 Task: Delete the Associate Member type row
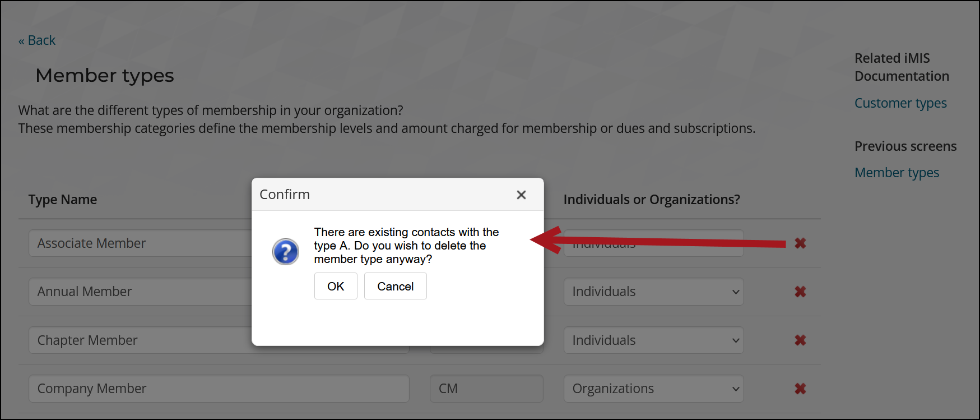tap(800, 243)
